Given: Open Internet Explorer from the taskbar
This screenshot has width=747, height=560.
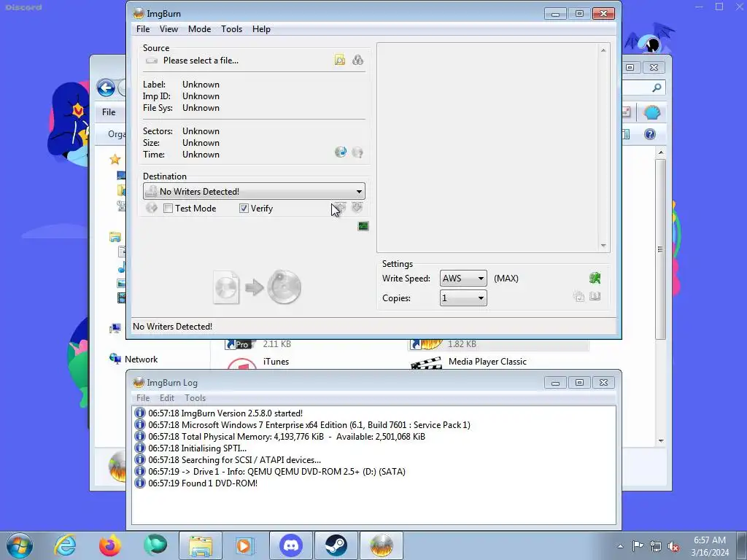Looking at the screenshot, I should 65,545.
